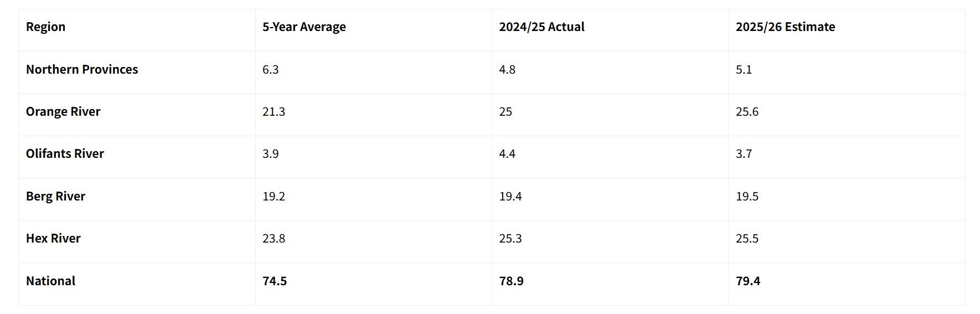Click Orange River estimate value 25.6
Screen dimensions: 980x314
(x=747, y=111)
